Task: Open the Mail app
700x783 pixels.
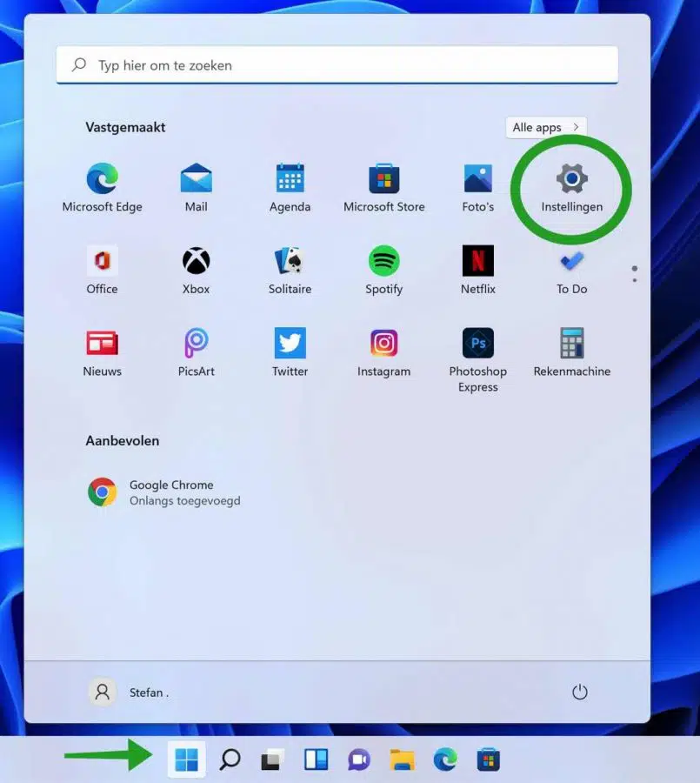Action: click(197, 188)
